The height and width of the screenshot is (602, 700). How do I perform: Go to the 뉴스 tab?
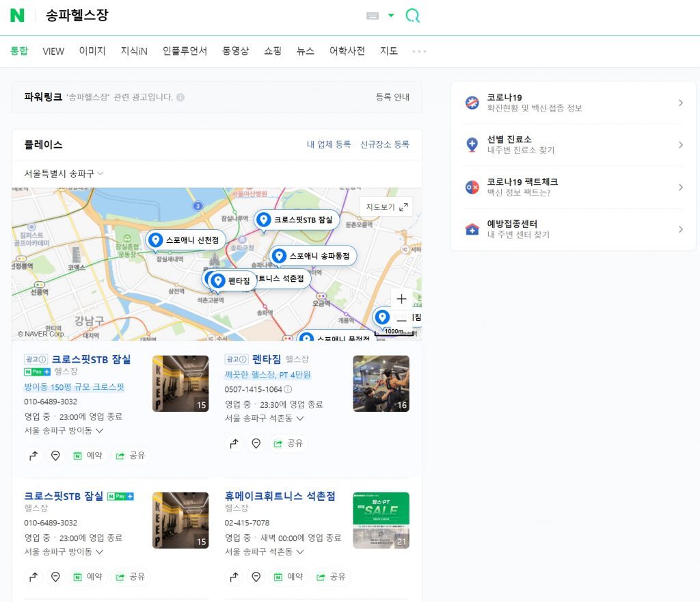tap(306, 51)
